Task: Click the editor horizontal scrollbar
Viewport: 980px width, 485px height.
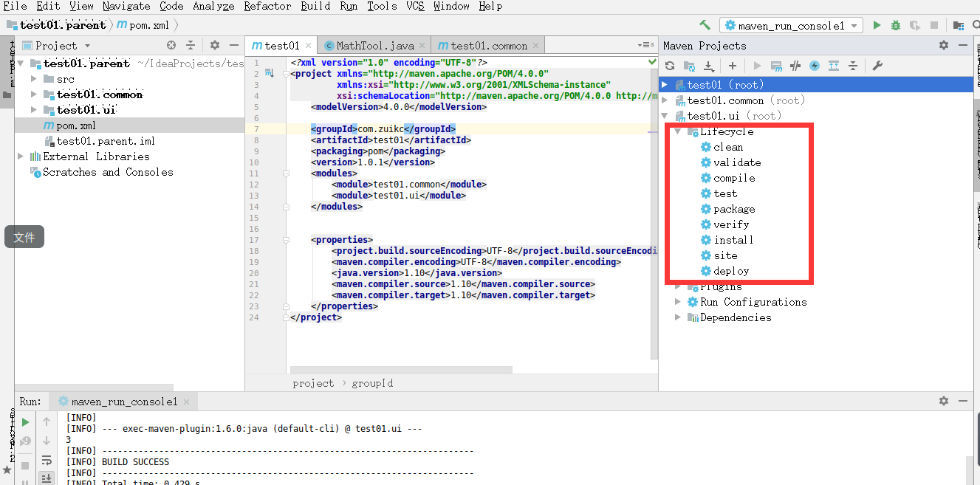Action: click(401, 369)
